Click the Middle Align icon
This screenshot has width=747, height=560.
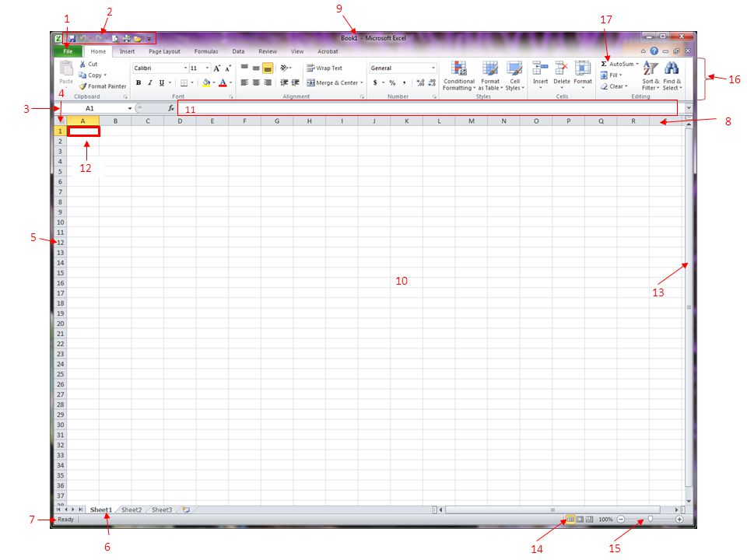pyautogui.click(x=256, y=68)
